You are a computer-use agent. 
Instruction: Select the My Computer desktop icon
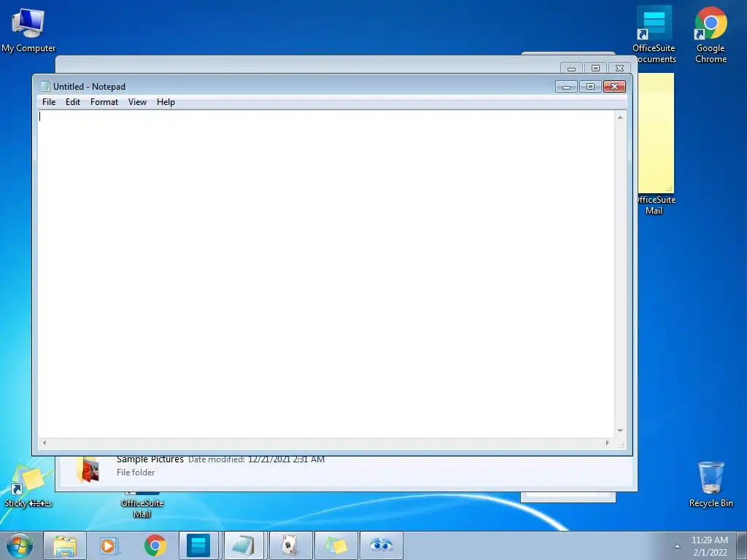(28, 29)
